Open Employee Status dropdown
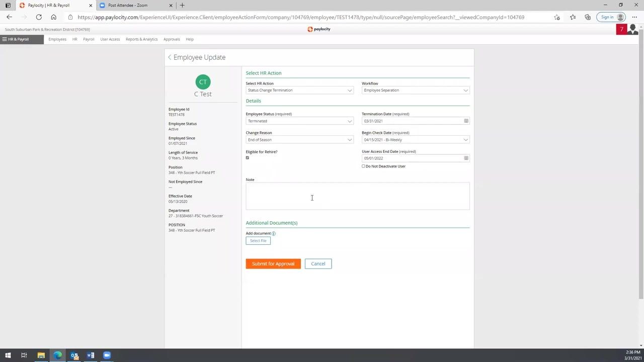The height and width of the screenshot is (362, 644). point(300,121)
